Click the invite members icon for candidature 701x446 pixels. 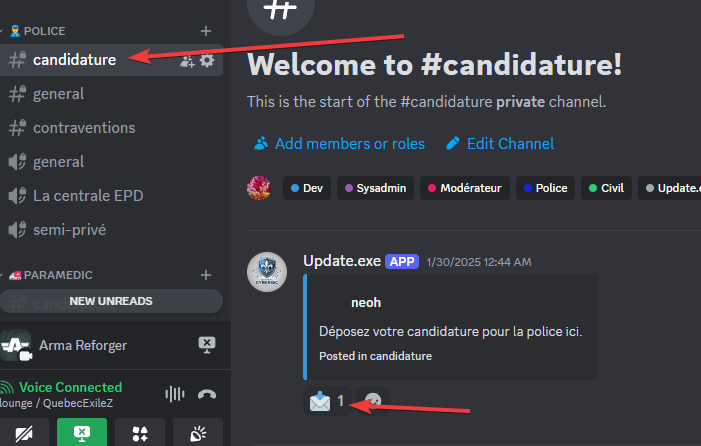click(187, 60)
